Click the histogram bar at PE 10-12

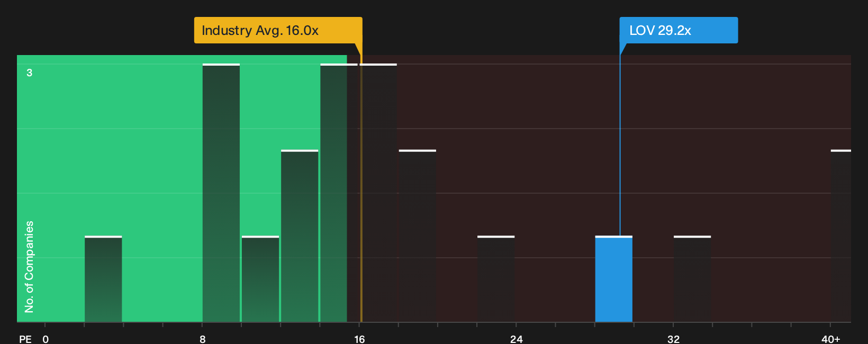[x=260, y=279]
